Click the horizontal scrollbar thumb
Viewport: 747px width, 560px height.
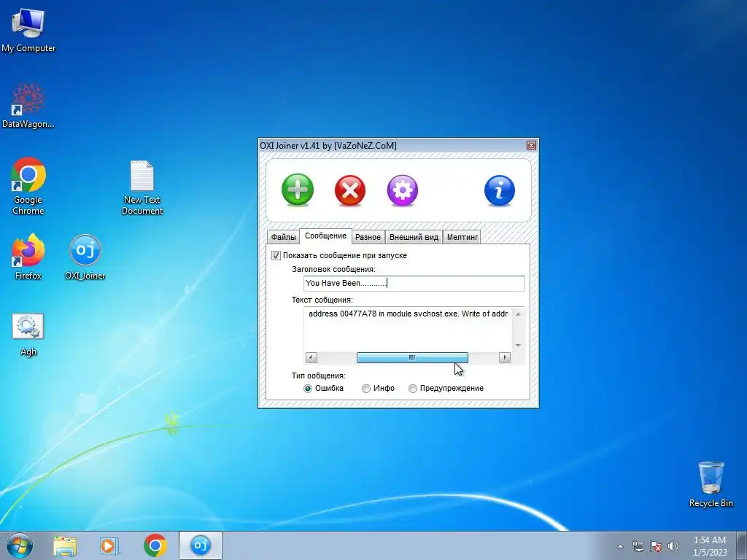click(413, 357)
